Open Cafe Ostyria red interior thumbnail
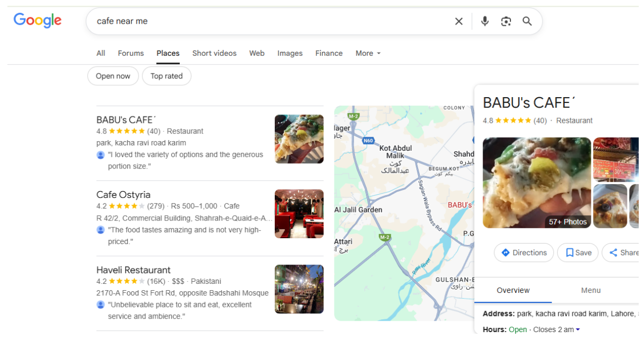644x338 pixels. (x=299, y=214)
